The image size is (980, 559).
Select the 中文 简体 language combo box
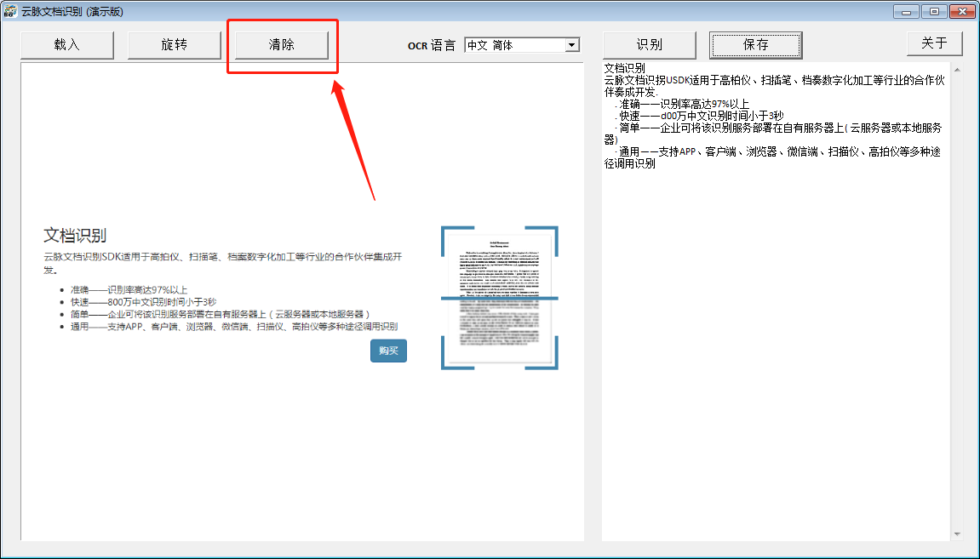coord(522,45)
